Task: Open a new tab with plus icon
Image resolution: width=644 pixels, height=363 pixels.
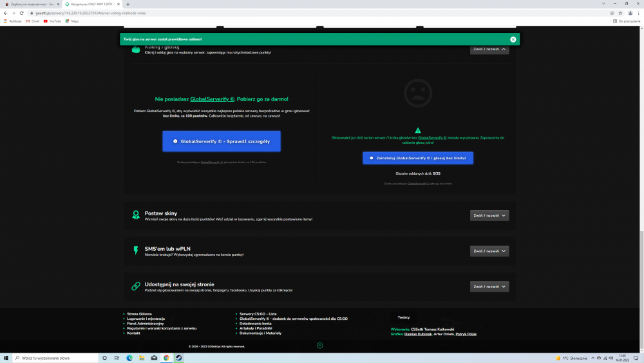Action: [x=128, y=4]
